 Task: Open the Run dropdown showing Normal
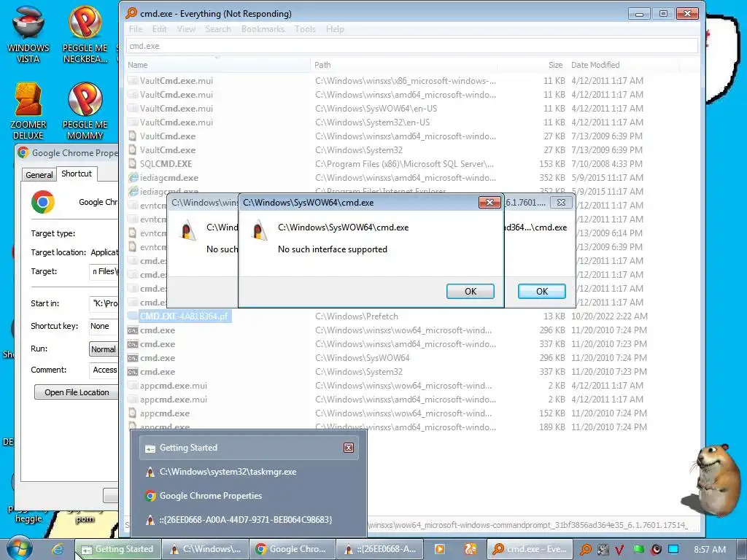point(104,349)
